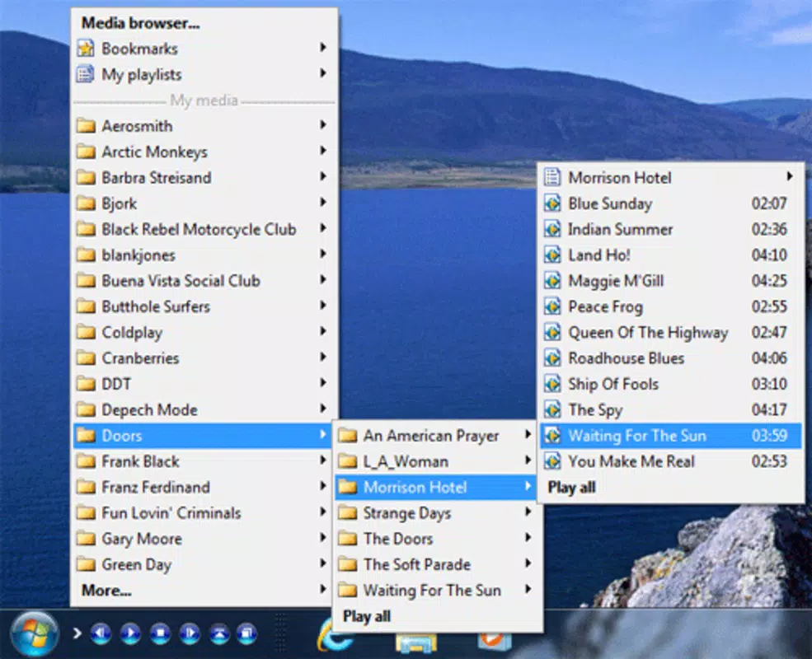
Task: Click the Land Ho! track icon
Action: [552, 255]
